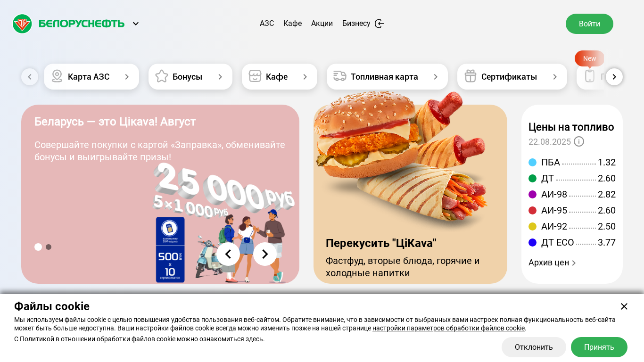Click the Бизнесу exit arrow icon

(380, 24)
